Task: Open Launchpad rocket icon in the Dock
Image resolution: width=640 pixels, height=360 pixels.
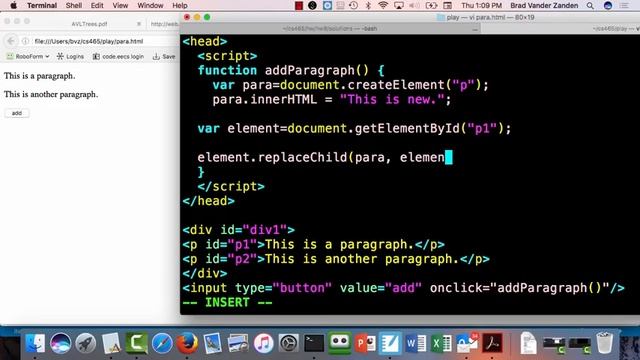Action: pyautogui.click(x=86, y=343)
